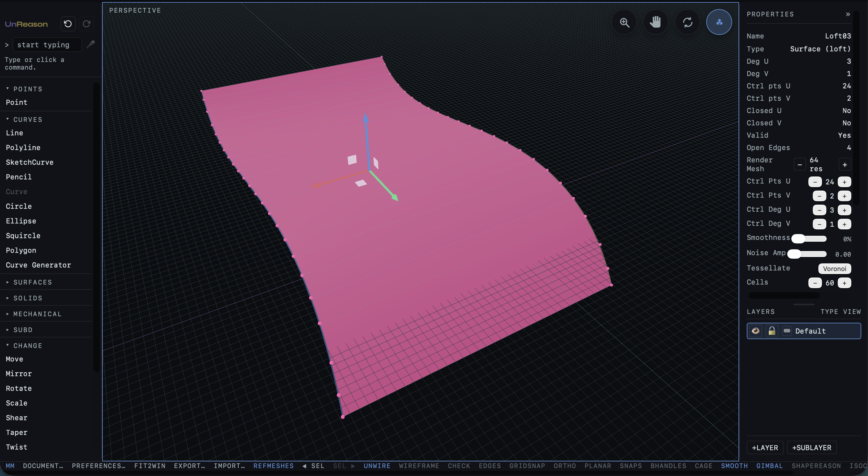868x476 pixels.
Task: Add a new layer with +LAYER
Action: pyautogui.click(x=765, y=447)
